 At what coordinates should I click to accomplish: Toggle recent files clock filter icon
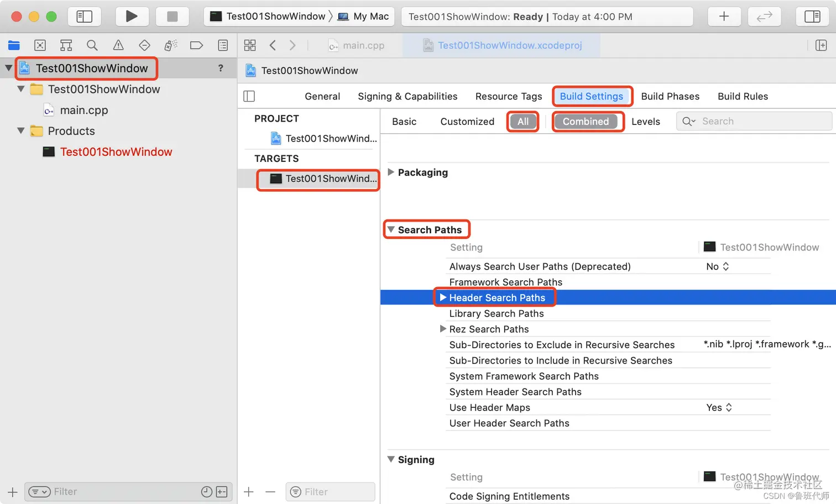[207, 492]
